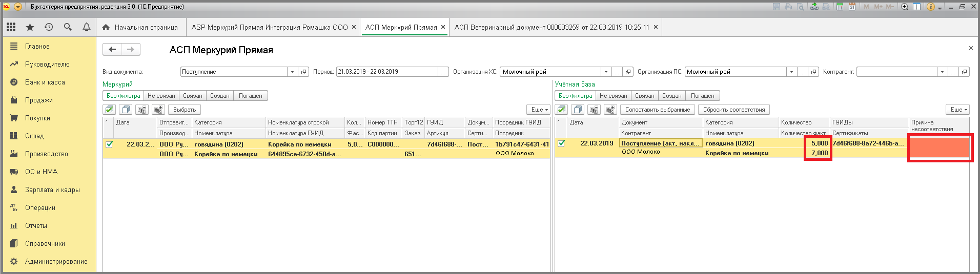Open the search magnifier in the top panel
Screen dimensions: 980x274
68,27
